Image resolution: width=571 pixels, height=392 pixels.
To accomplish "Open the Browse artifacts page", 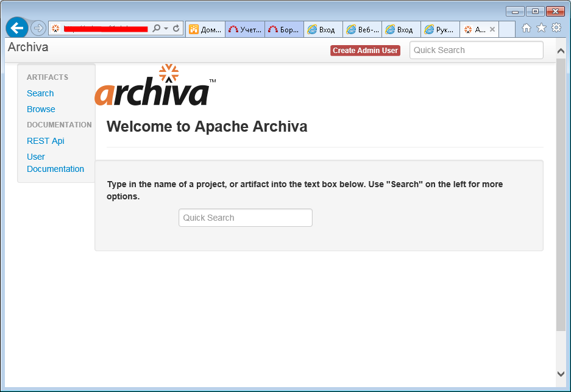I will click(x=41, y=109).
